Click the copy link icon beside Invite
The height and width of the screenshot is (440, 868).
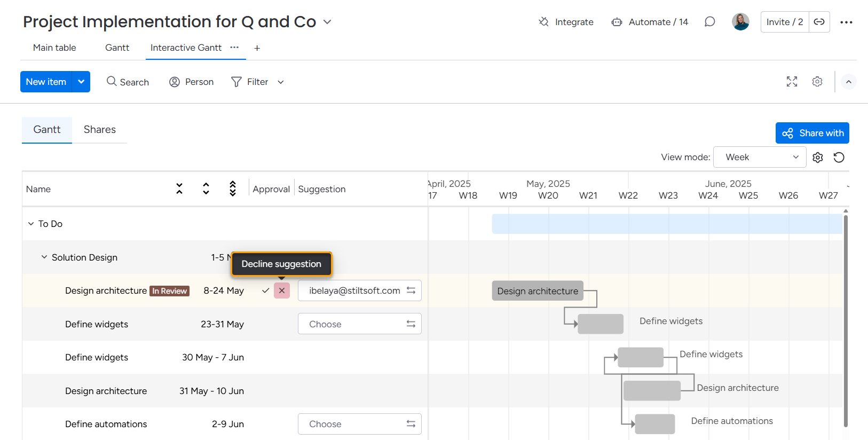[819, 22]
